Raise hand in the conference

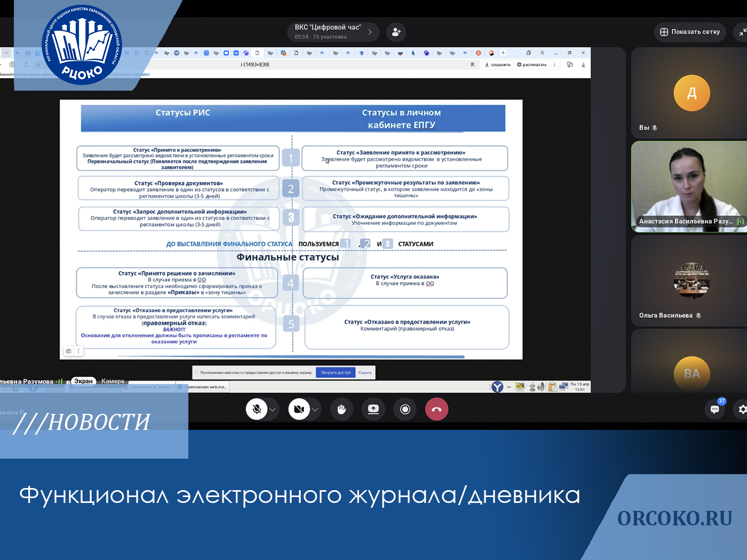coord(341,410)
